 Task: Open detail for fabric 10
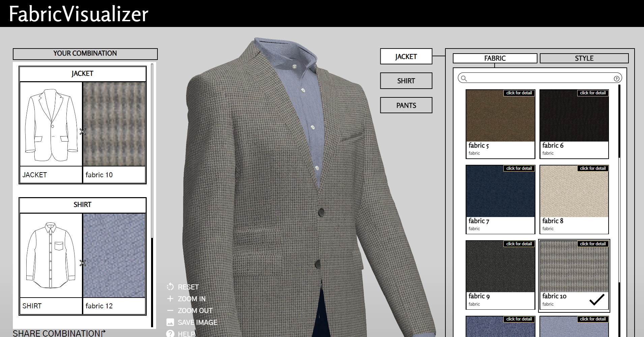(x=593, y=244)
